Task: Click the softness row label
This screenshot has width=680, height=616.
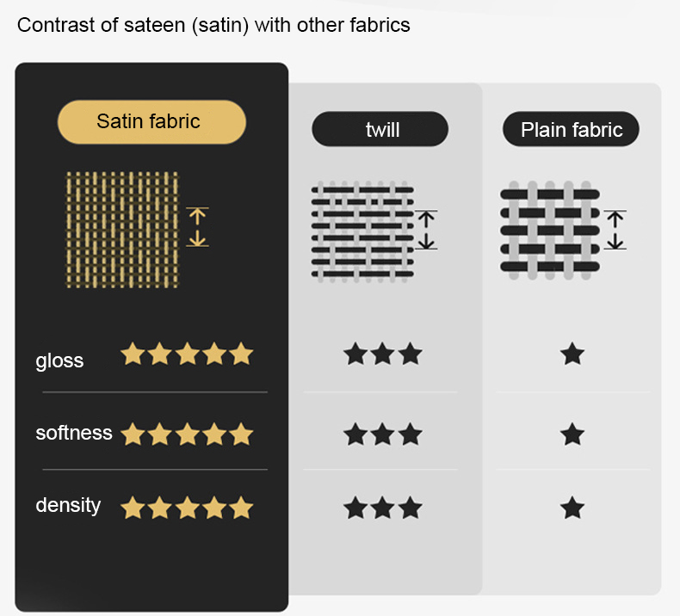Action: (74, 433)
